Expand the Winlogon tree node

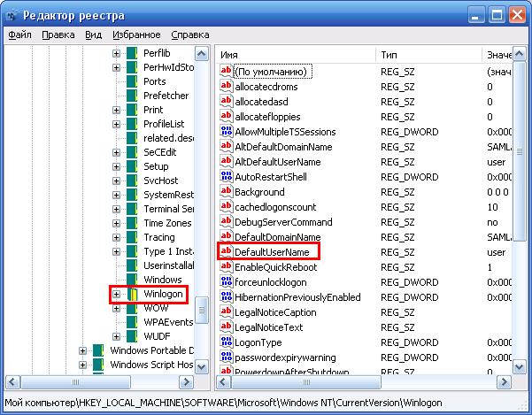point(116,294)
